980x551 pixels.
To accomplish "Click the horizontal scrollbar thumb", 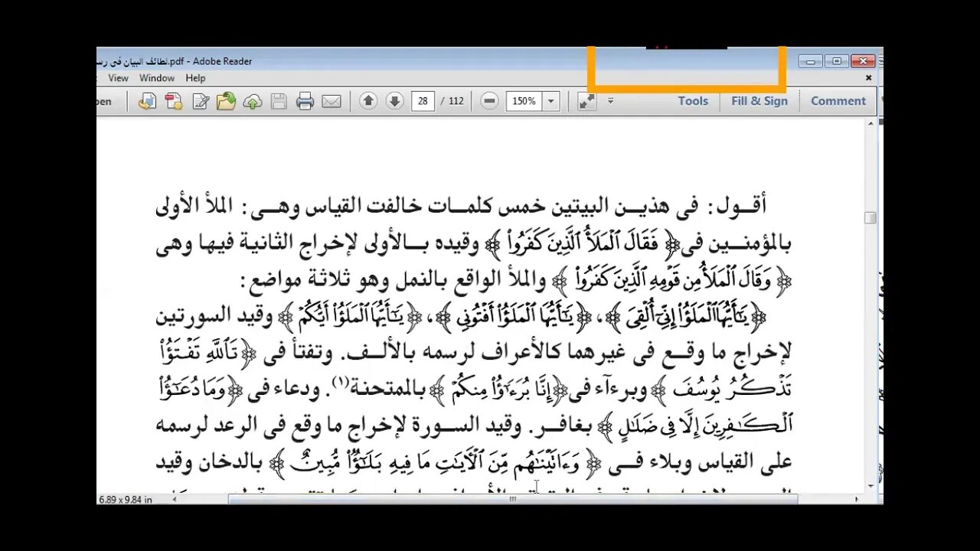I will point(513,499).
